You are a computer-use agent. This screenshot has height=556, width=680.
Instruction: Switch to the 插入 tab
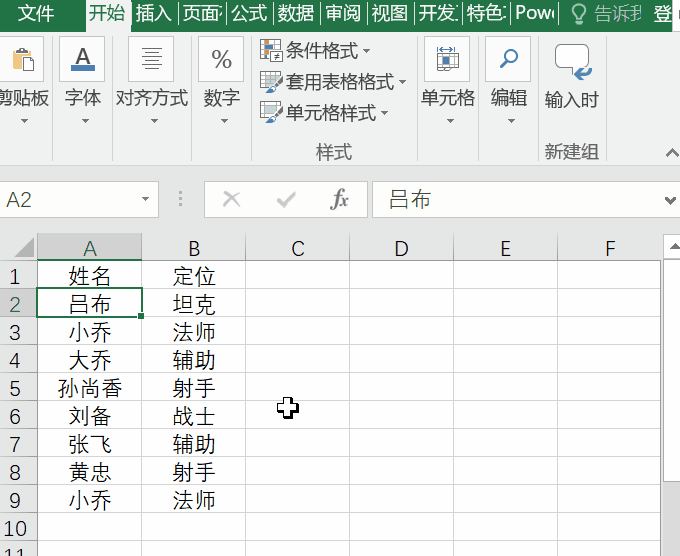(x=154, y=14)
